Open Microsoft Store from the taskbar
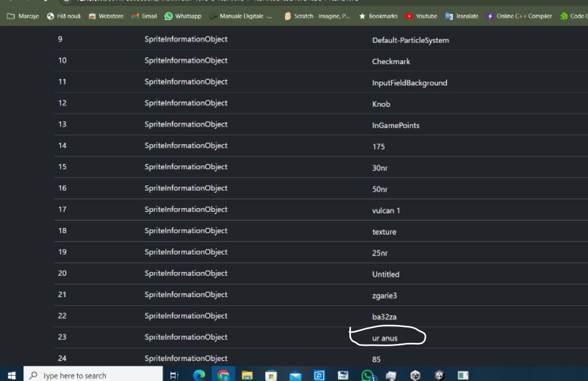This screenshot has width=588, height=381. (270, 375)
